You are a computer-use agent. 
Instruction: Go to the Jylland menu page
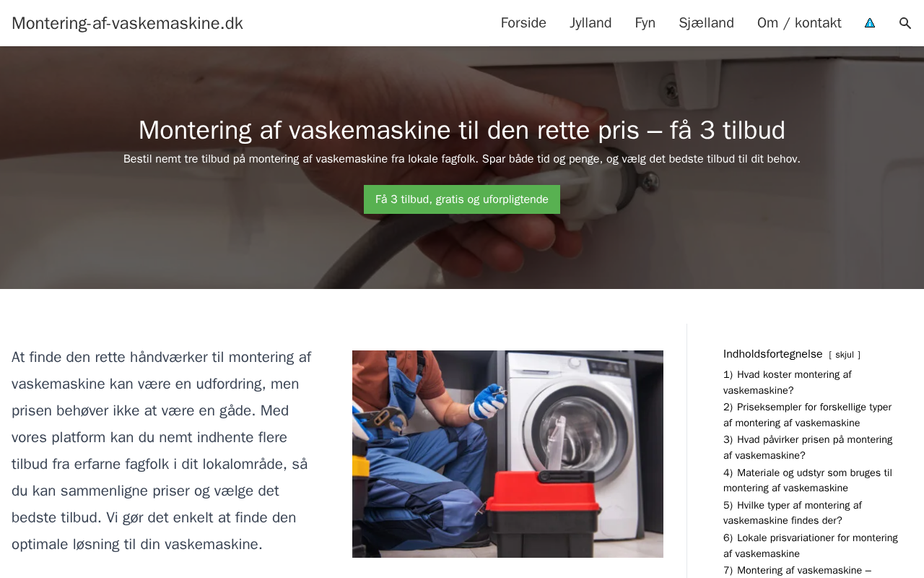tap(590, 23)
